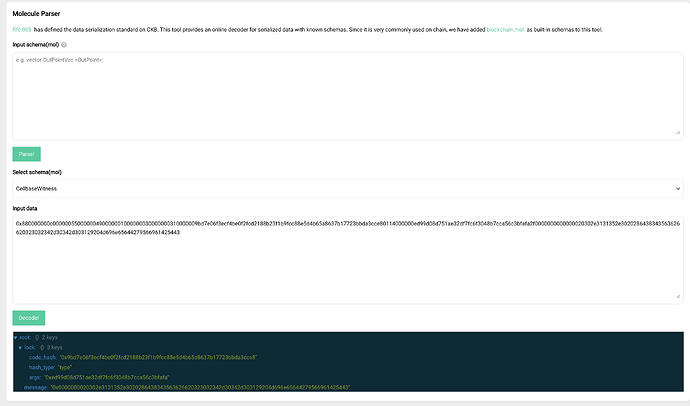Viewport: 690px width, 406px height.
Task: Click the Decode! button
Action: click(x=29, y=318)
